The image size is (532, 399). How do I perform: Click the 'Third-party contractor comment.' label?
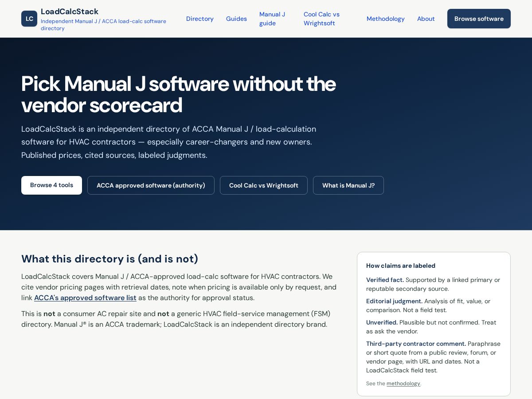[416, 344]
